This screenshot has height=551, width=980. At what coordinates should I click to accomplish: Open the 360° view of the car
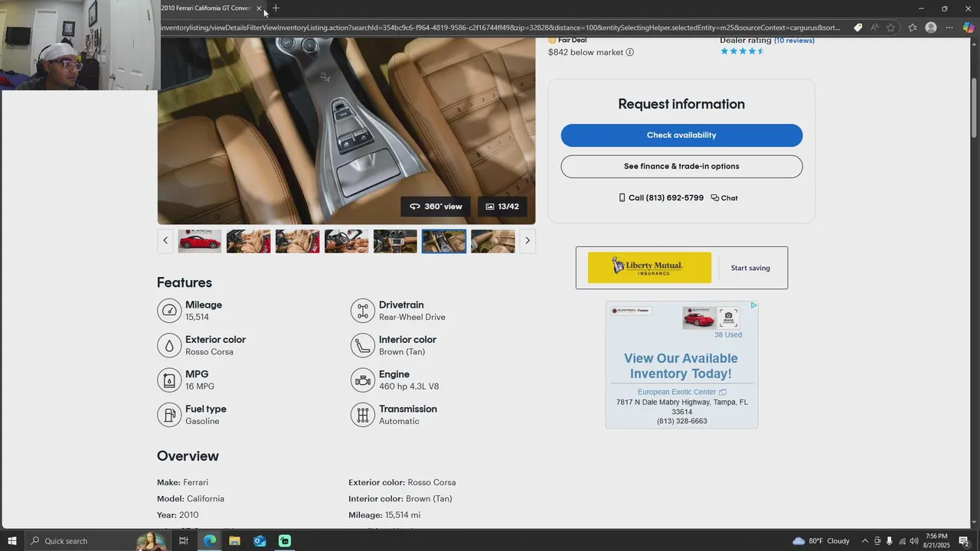point(436,207)
